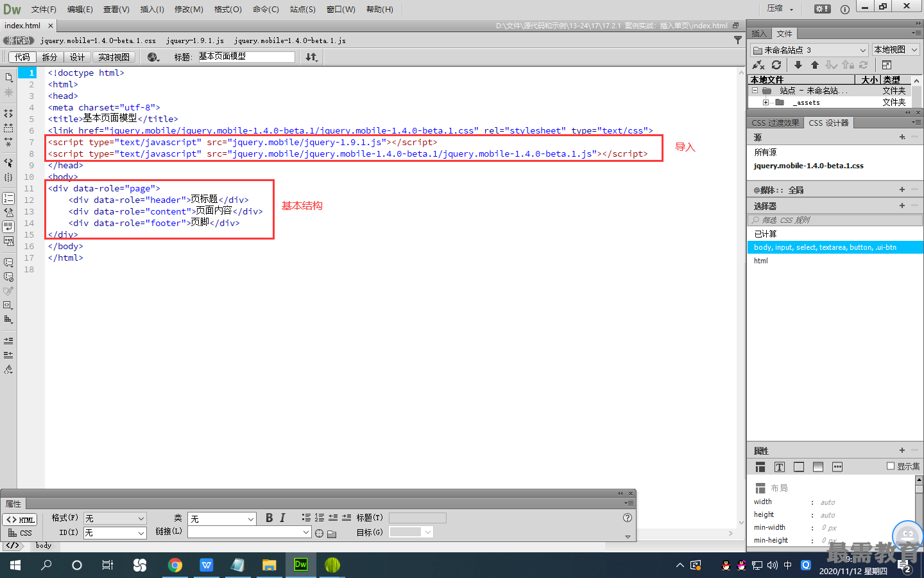Switch to the CSS 过渡效果 tab

775,123
